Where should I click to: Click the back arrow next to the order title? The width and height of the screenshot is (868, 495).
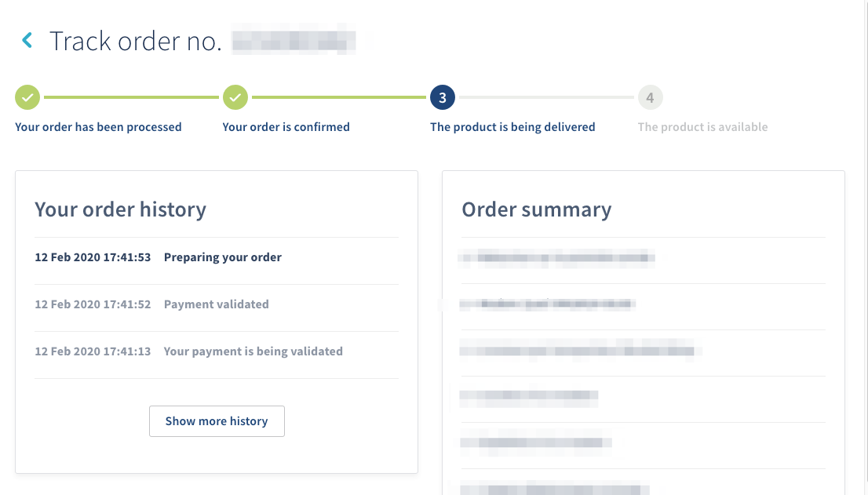click(26, 40)
